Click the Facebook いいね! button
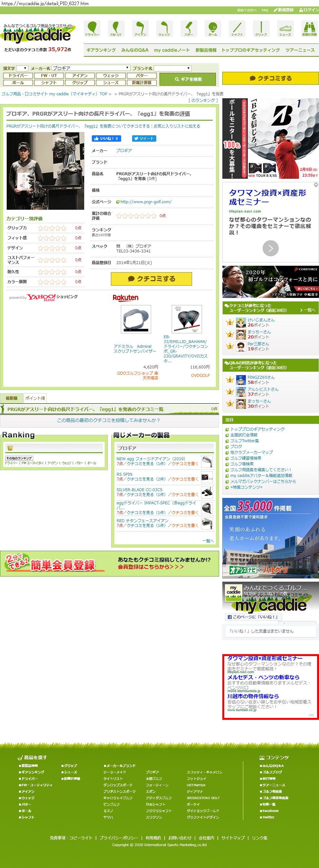 106,138
